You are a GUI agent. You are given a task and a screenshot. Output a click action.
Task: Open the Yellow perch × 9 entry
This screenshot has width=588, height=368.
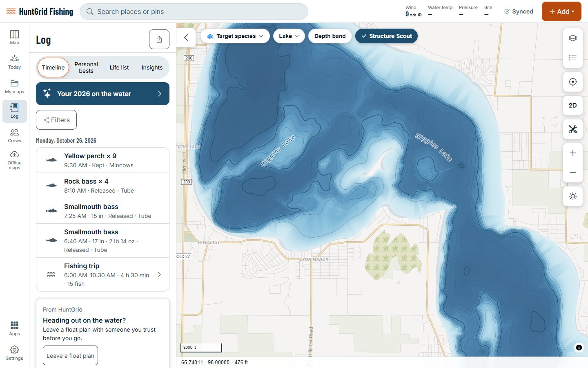(x=102, y=160)
